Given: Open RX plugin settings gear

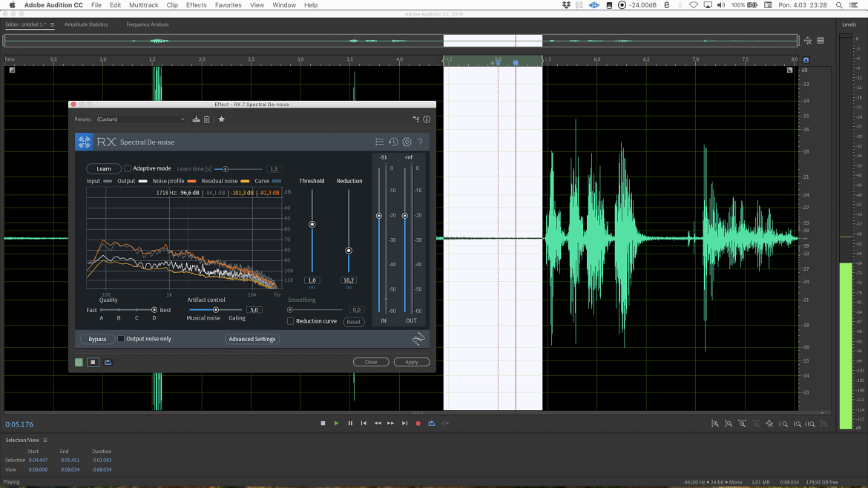Looking at the screenshot, I should click(407, 142).
